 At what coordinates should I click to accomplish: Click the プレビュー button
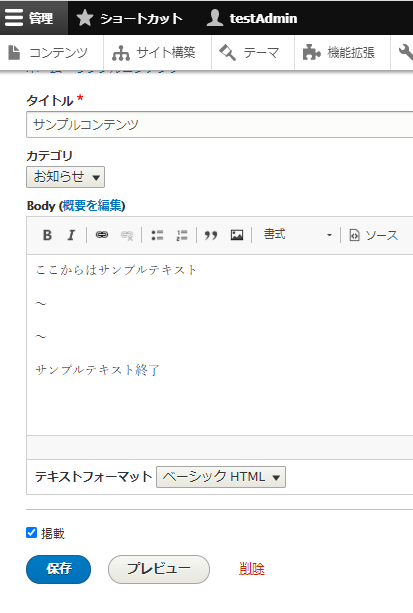pos(159,569)
